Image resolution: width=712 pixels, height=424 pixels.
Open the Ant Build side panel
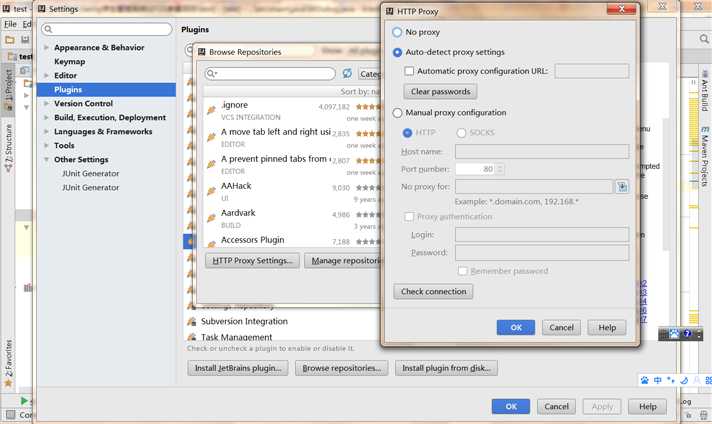(x=704, y=91)
